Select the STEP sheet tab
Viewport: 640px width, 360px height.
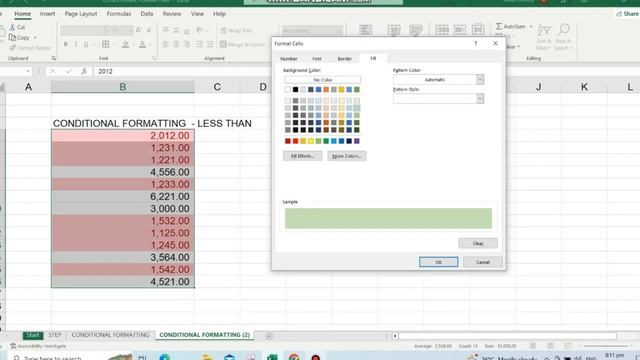(55, 335)
